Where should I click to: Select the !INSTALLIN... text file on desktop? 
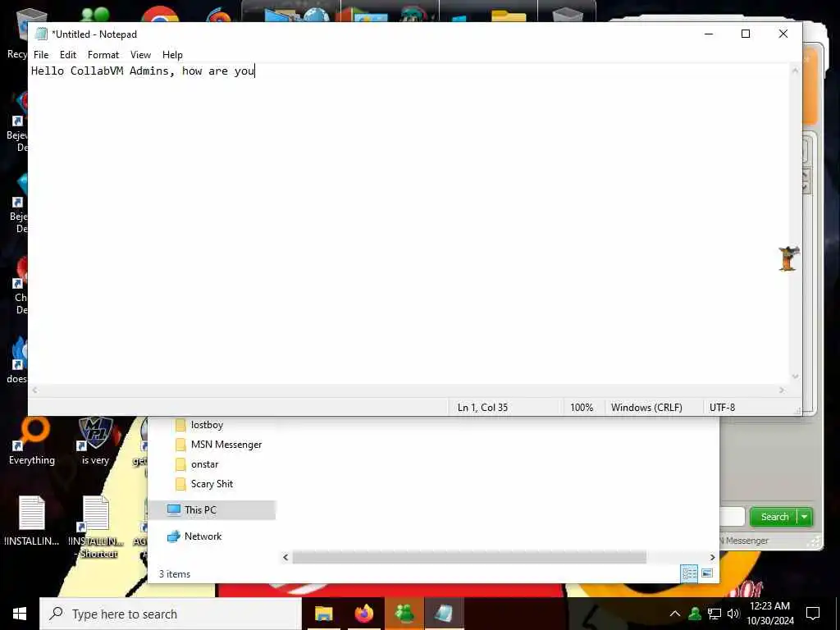coord(32,521)
